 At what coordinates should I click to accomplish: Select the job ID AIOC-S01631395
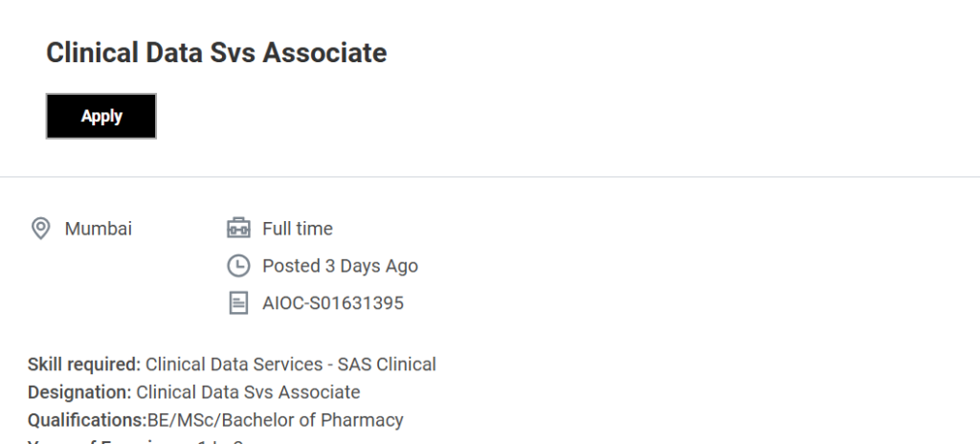[x=332, y=303]
